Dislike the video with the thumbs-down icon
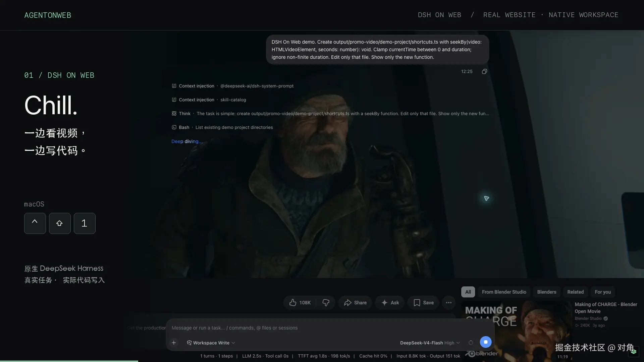 pos(326,303)
